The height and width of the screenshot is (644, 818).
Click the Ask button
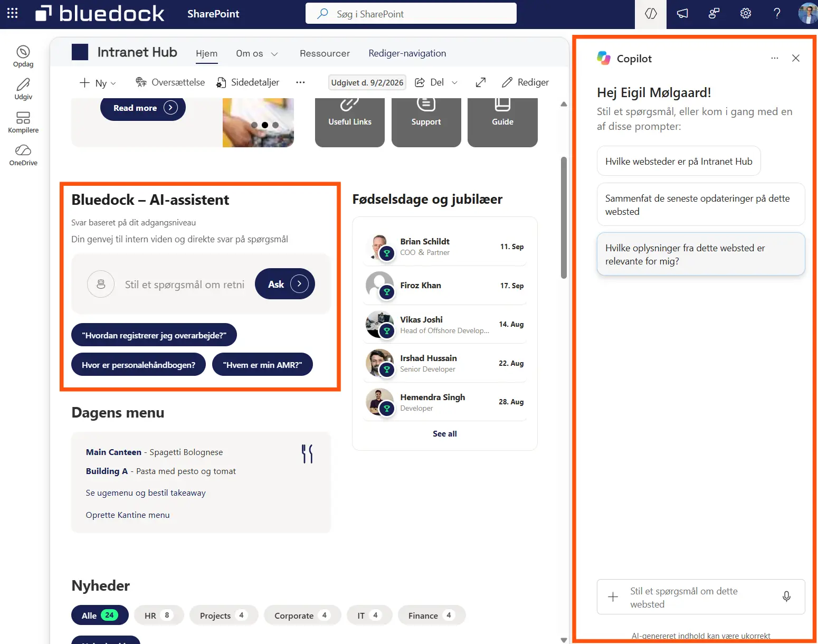285,284
